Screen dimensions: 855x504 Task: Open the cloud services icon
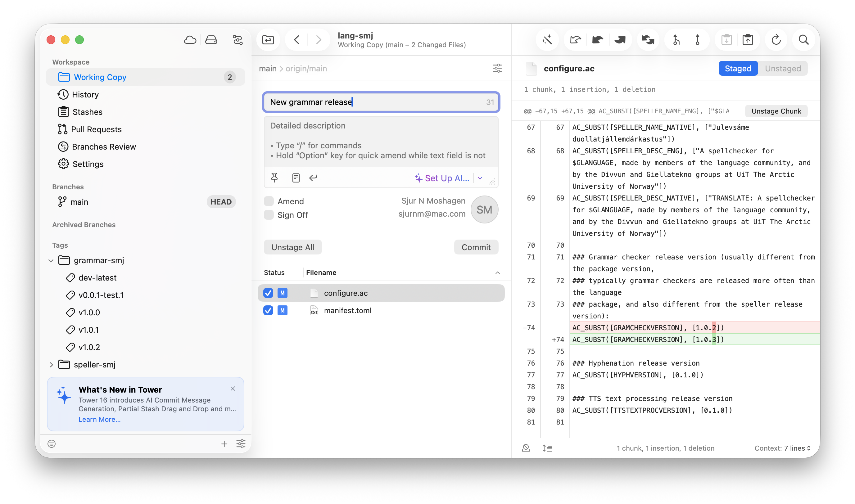tap(190, 40)
